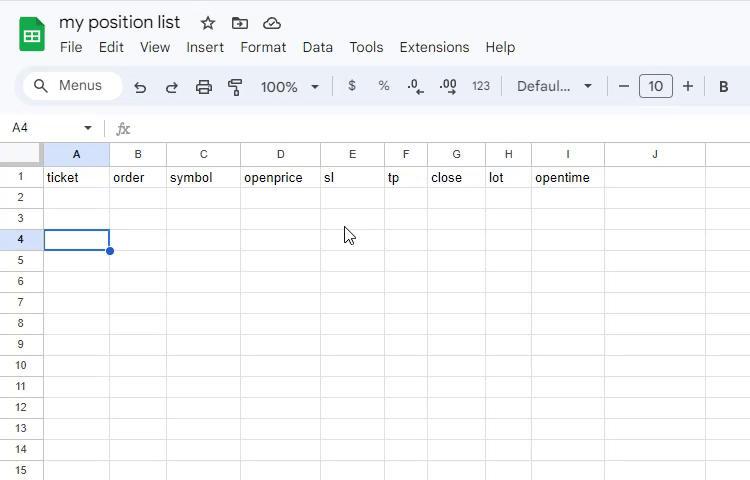The width and height of the screenshot is (750, 480).
Task: Open the Extensions menu
Action: pos(434,47)
